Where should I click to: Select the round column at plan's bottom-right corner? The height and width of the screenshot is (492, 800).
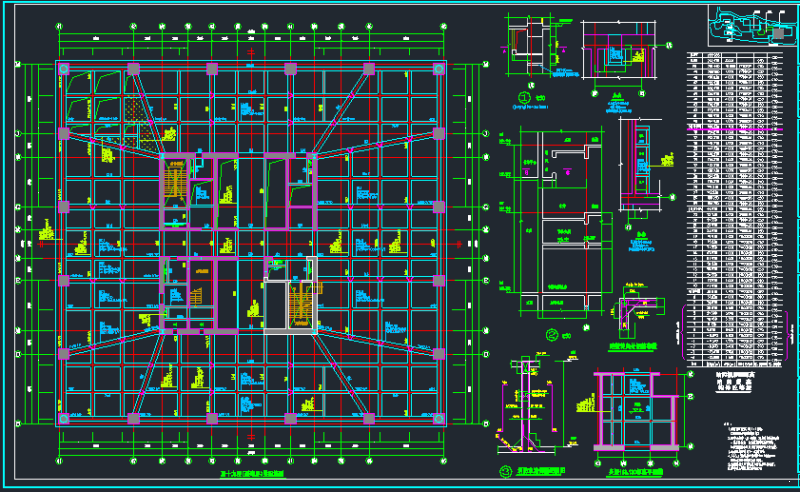coord(438,419)
